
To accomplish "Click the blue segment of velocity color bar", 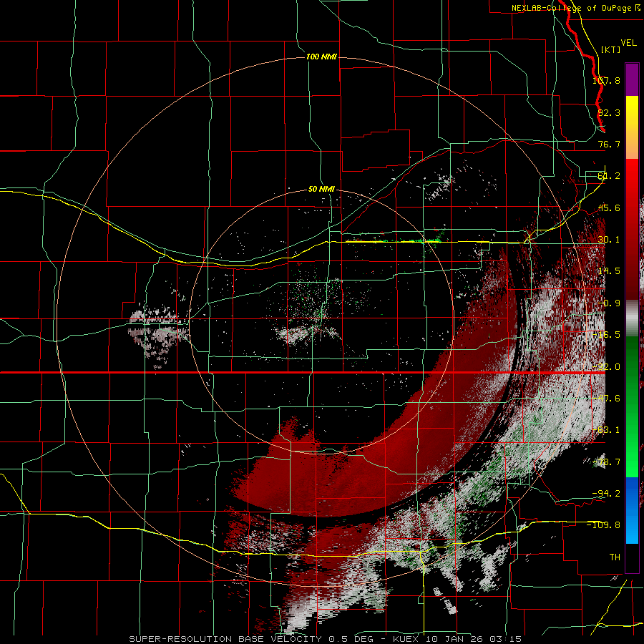I will 632,510.
